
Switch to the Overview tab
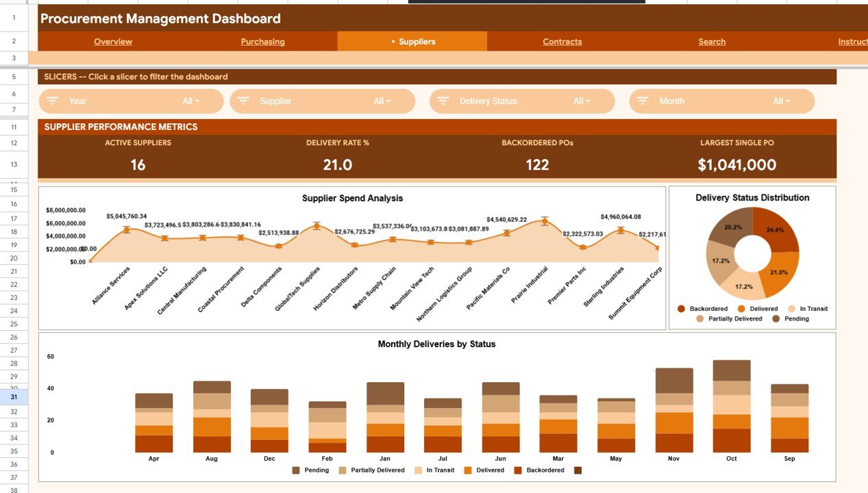(x=112, y=41)
